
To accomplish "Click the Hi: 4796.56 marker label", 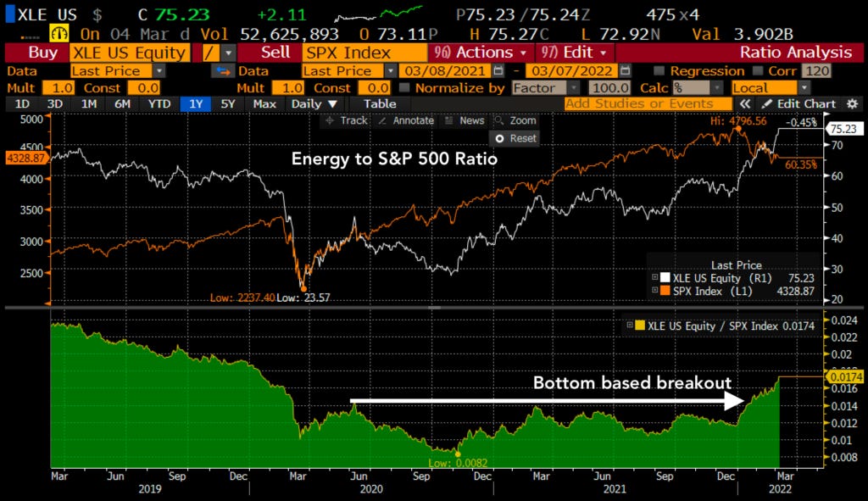I will [x=738, y=120].
